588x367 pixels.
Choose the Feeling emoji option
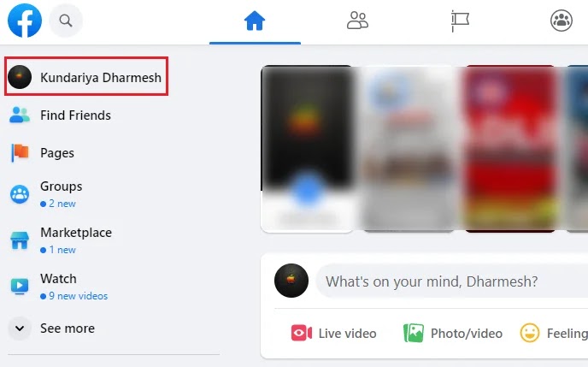(x=554, y=334)
